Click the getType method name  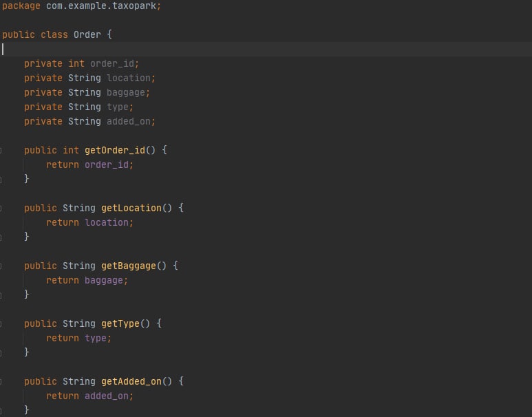tap(120, 323)
